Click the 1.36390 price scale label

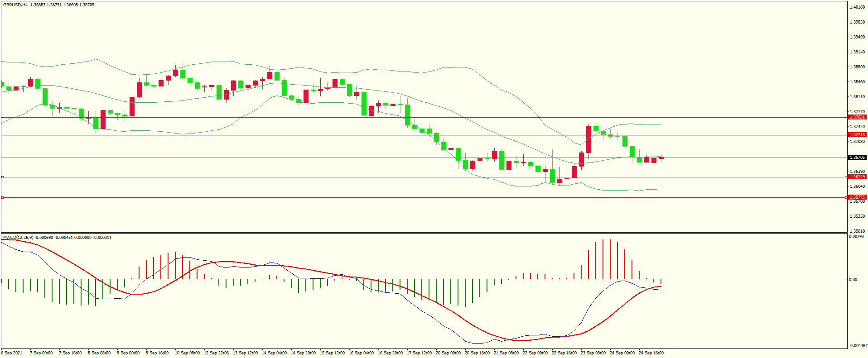tap(858, 172)
